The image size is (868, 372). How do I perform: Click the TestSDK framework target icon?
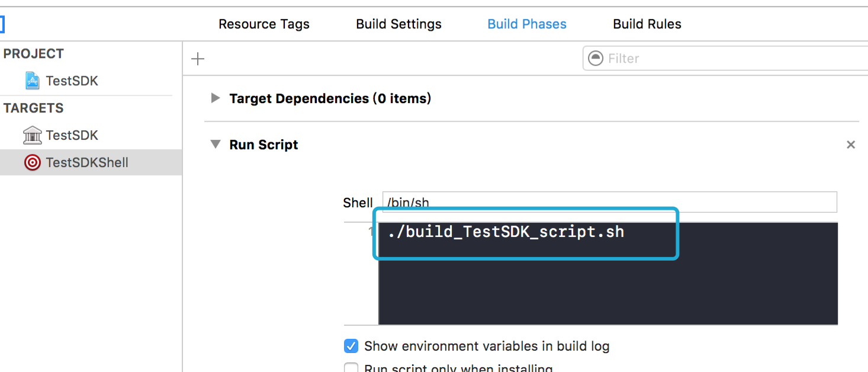point(33,135)
